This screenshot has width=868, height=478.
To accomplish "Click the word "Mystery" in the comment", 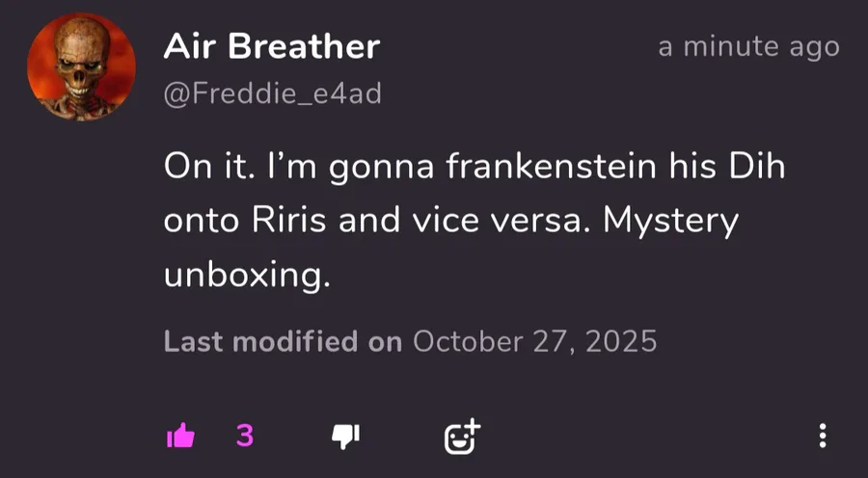I will pyautogui.click(x=670, y=222).
